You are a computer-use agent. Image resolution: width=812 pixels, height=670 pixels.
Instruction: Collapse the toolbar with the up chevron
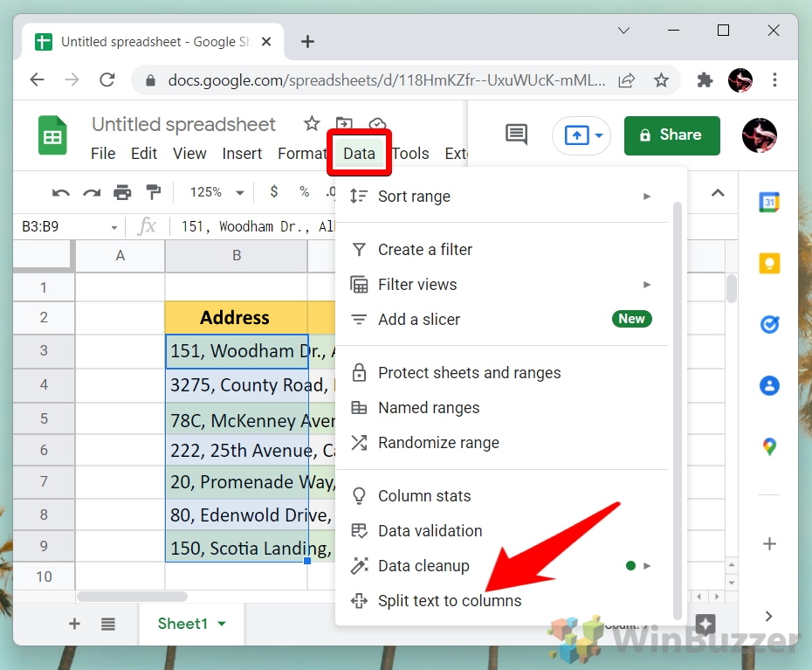pos(718,193)
